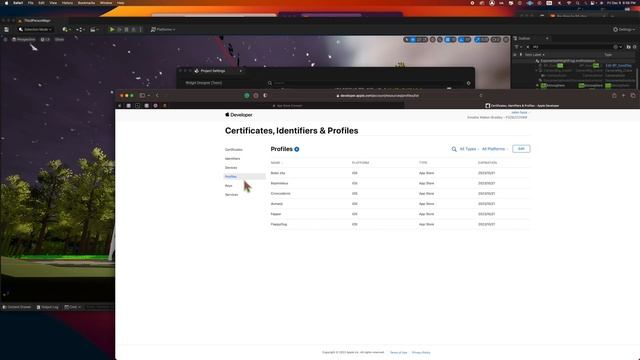Open the camera speed setting
This screenshot has width=640, height=360.
(496, 40)
